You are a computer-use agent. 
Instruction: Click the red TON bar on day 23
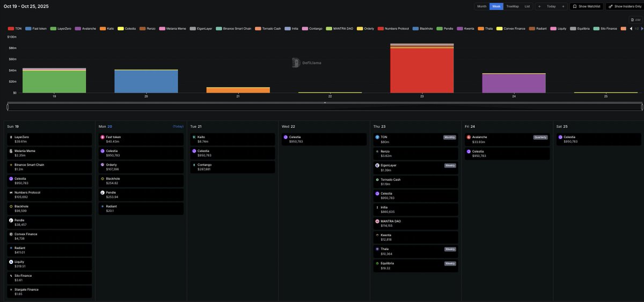(422, 70)
